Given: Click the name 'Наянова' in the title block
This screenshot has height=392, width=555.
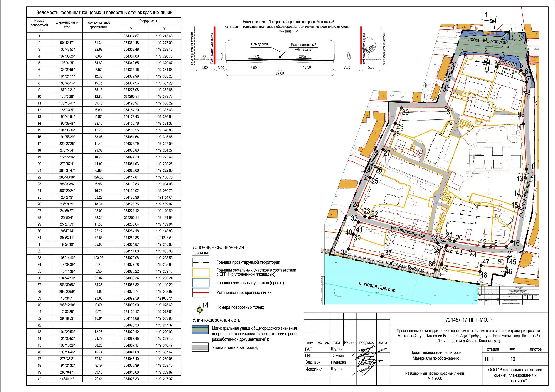Looking at the screenshot, I should [338, 362].
